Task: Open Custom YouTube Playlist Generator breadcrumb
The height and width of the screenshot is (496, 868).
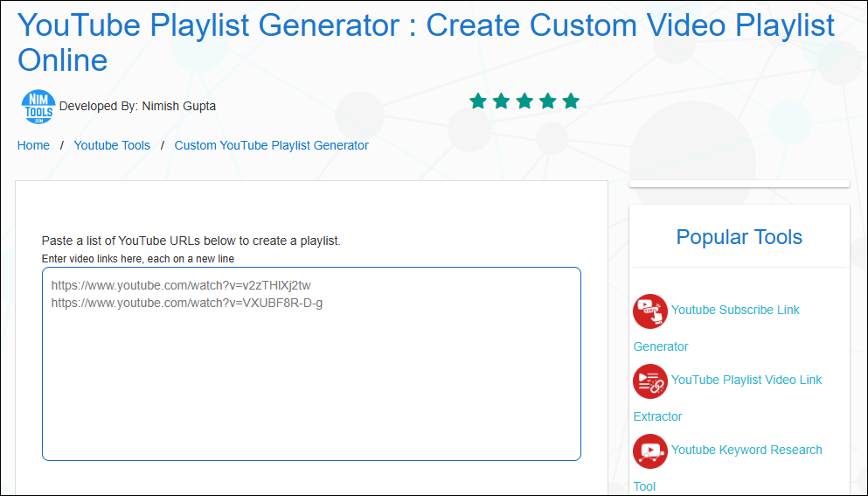Action: click(271, 146)
